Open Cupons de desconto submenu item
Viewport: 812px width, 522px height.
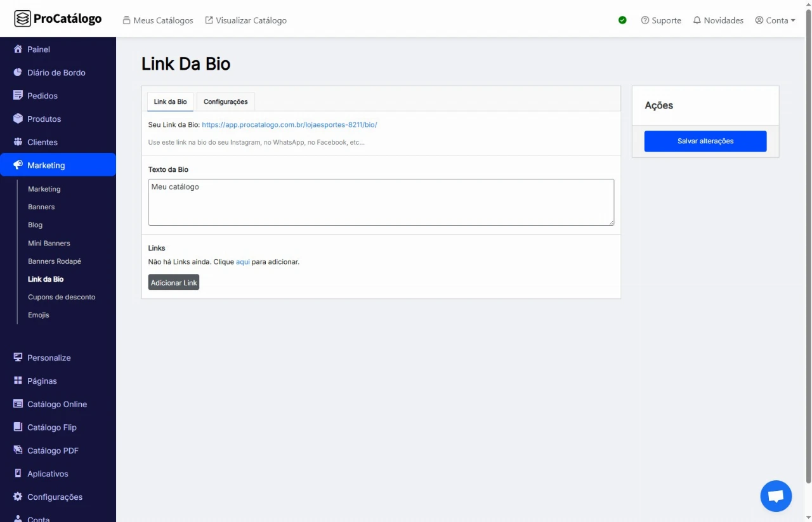pyautogui.click(x=62, y=297)
